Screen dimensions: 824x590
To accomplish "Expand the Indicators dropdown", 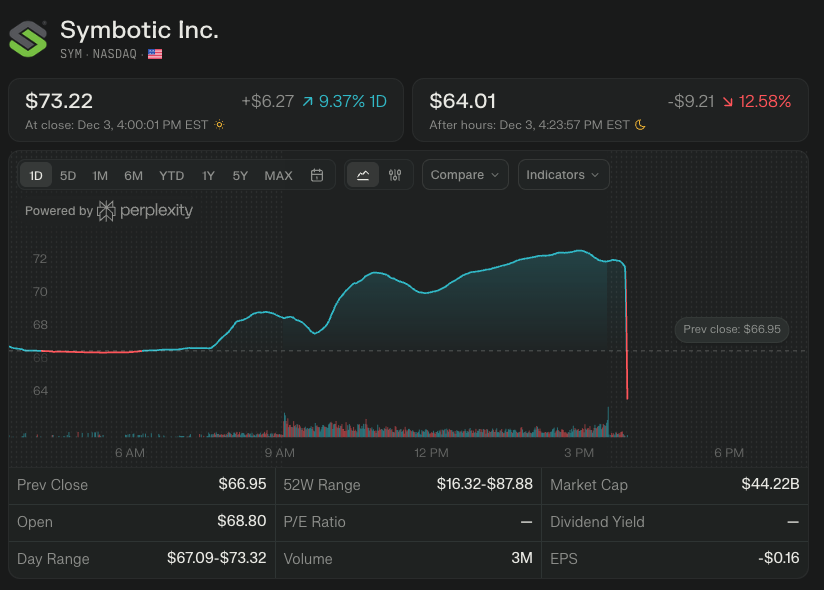I will [x=563, y=175].
